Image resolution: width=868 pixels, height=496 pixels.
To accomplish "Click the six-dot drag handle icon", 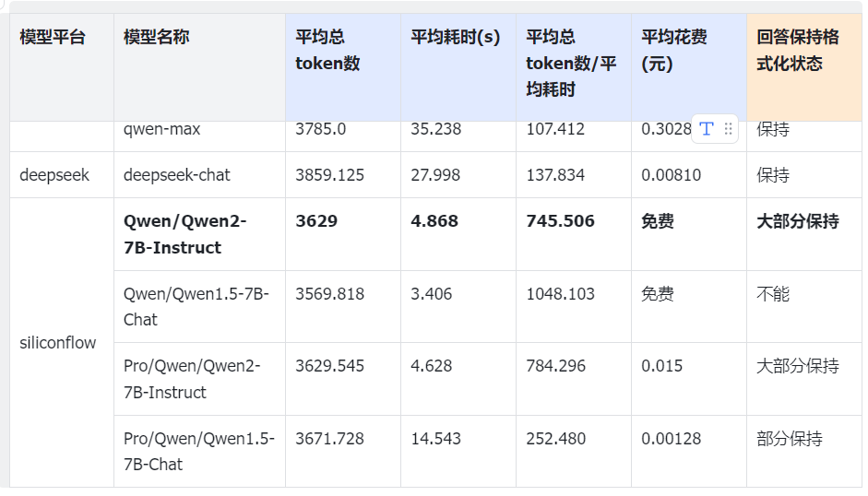I will coord(728,129).
